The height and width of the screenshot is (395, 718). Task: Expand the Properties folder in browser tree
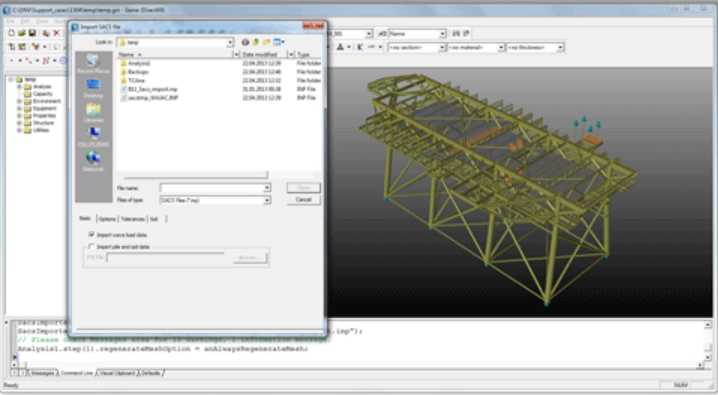[19, 116]
